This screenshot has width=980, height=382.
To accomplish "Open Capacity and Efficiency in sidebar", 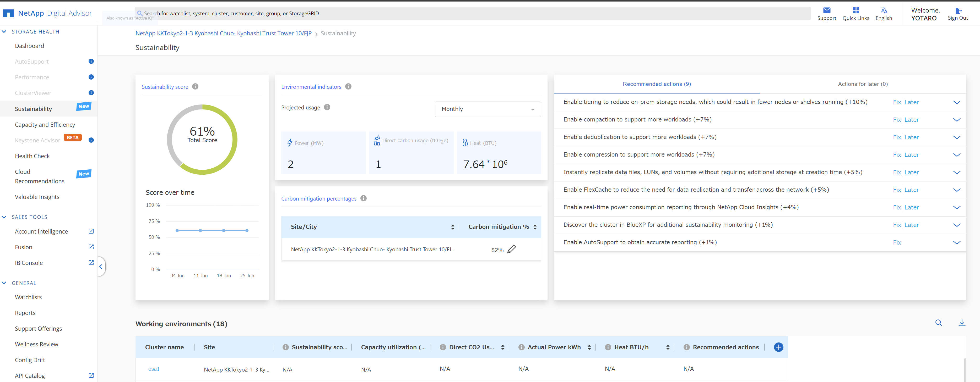I will 45,125.
